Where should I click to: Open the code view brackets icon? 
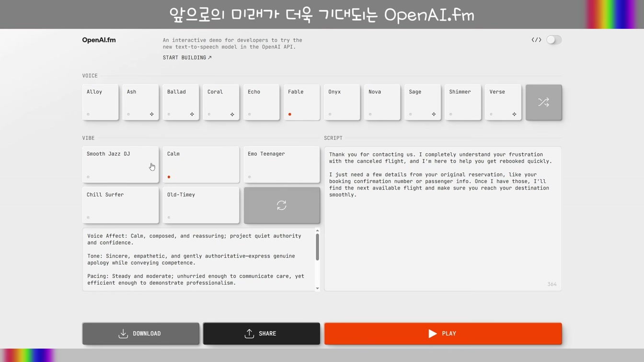(x=536, y=40)
